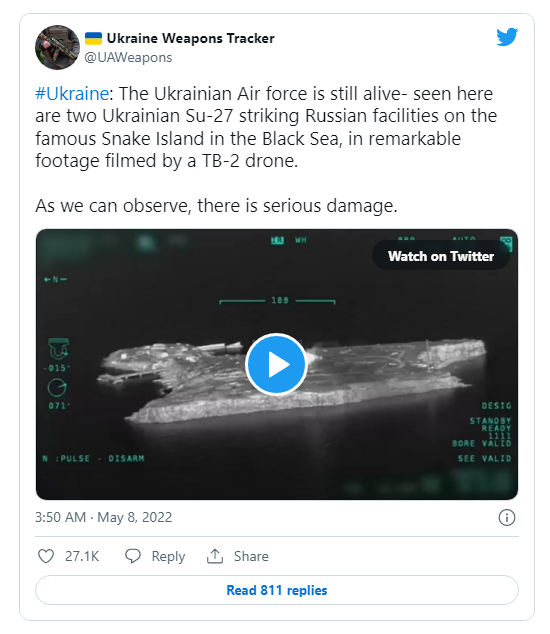550x634 pixels.
Task: Click the 3:50 AM May 8, 2022 timestamp
Action: coord(104,517)
